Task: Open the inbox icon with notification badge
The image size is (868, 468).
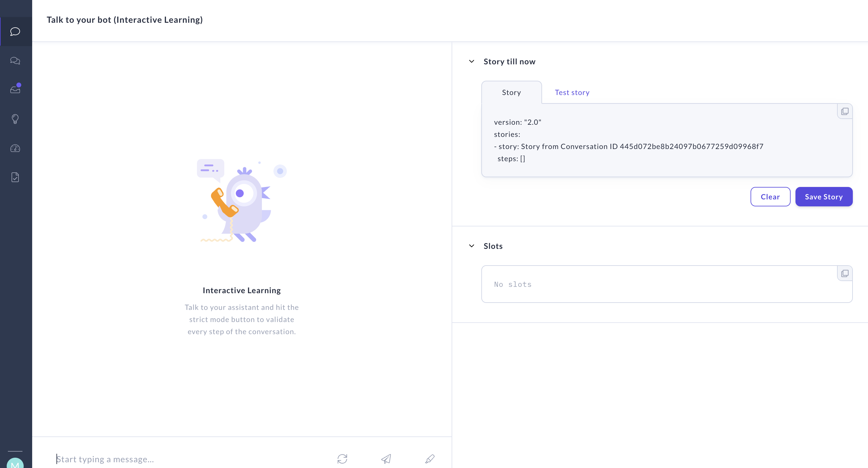Action: point(15,89)
